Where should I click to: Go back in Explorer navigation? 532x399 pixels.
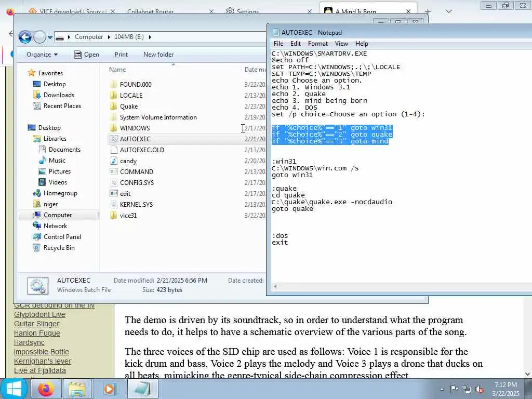(x=25, y=37)
